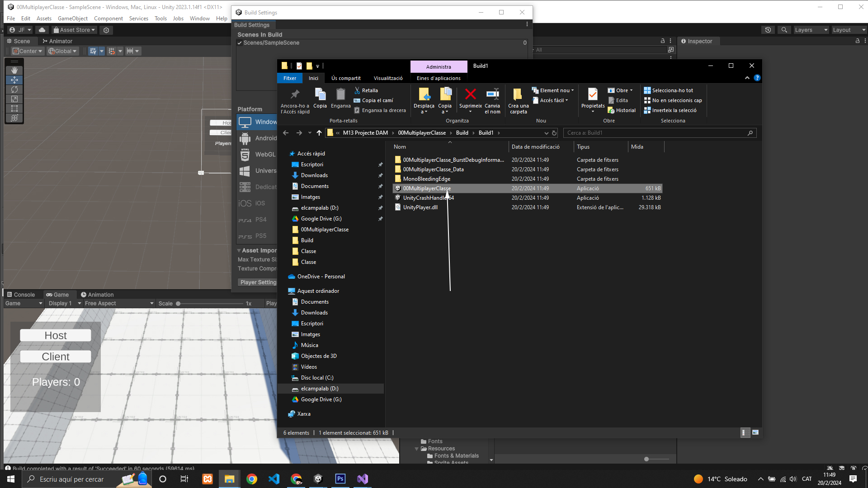Click Copia el camí in ribbon
868x488 pixels.
click(x=377, y=100)
